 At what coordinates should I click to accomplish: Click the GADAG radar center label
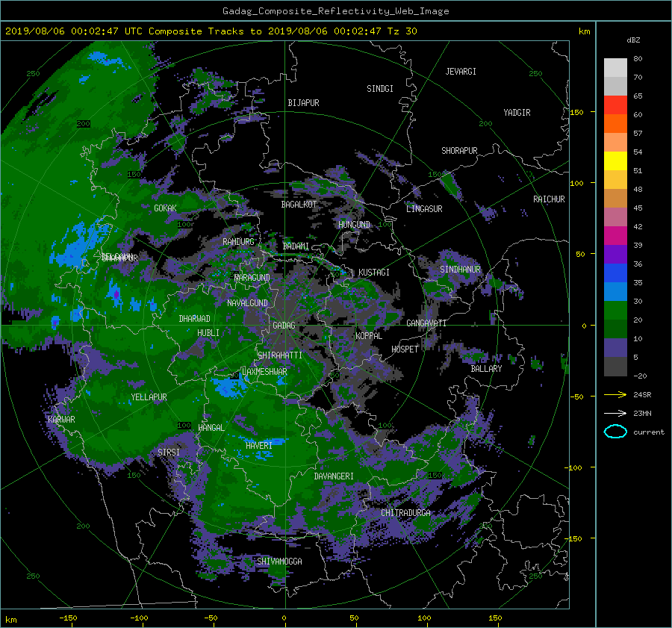point(284,326)
